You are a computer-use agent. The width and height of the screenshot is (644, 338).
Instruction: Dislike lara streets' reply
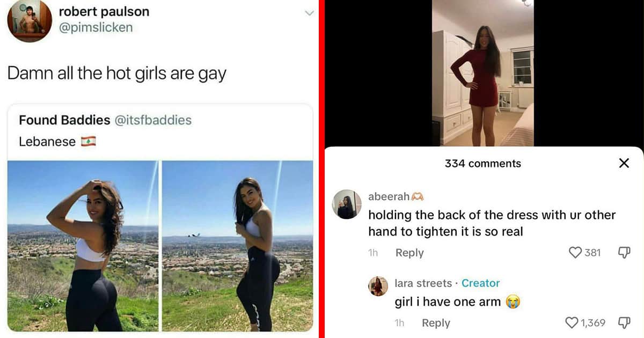click(x=624, y=322)
